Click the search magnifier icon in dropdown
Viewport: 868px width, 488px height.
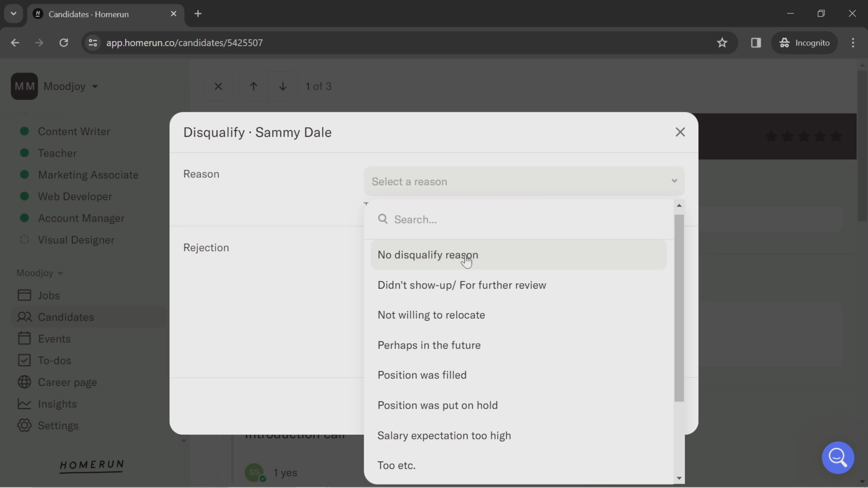[383, 219]
